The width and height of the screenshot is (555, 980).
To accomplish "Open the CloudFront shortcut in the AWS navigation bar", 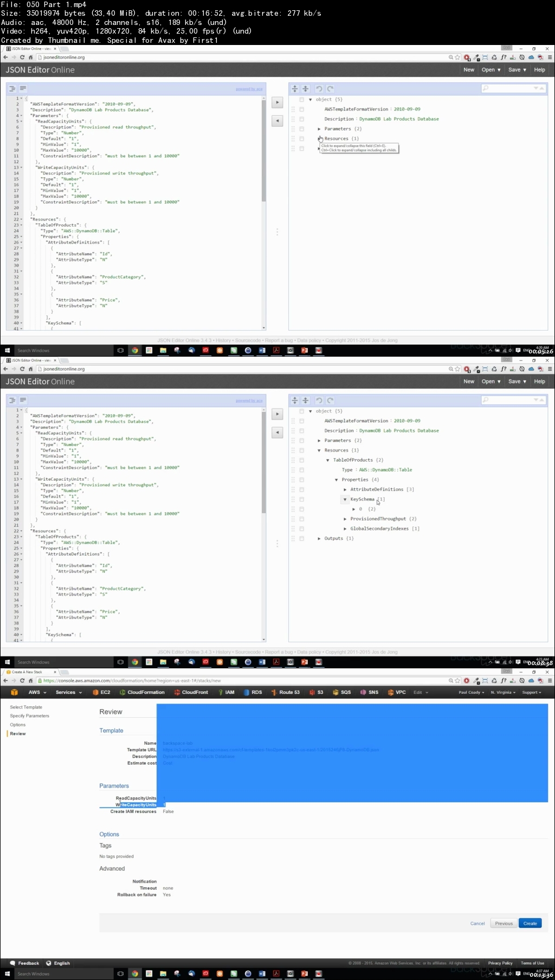I will (x=191, y=692).
